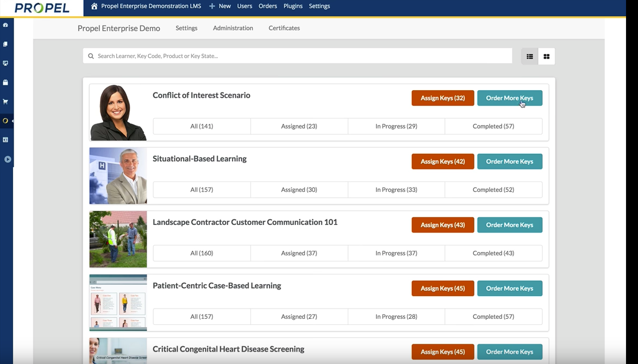Viewport: 638px width, 364px height.
Task: Open Propel Enterprise Demonstration LMS site link
Action: (x=151, y=6)
